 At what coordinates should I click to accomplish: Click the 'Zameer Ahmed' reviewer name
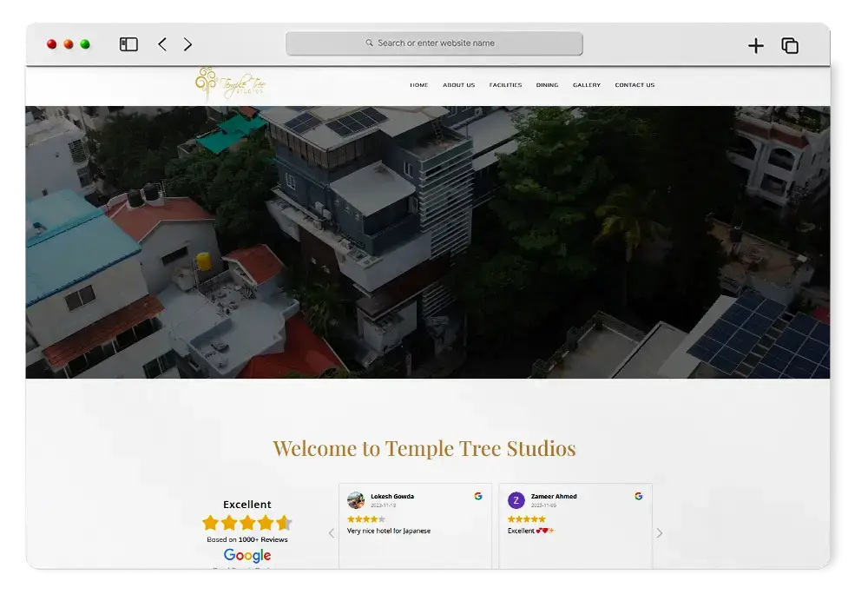pos(554,496)
